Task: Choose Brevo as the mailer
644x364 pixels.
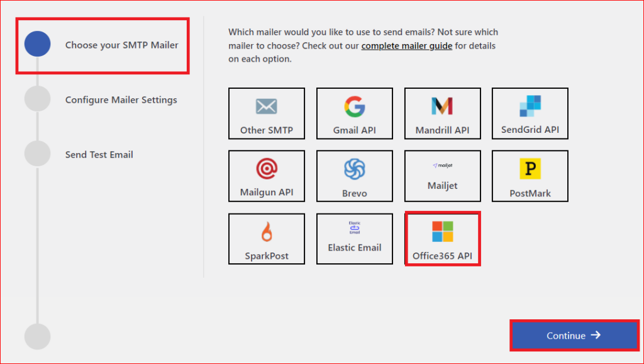Action: click(355, 176)
